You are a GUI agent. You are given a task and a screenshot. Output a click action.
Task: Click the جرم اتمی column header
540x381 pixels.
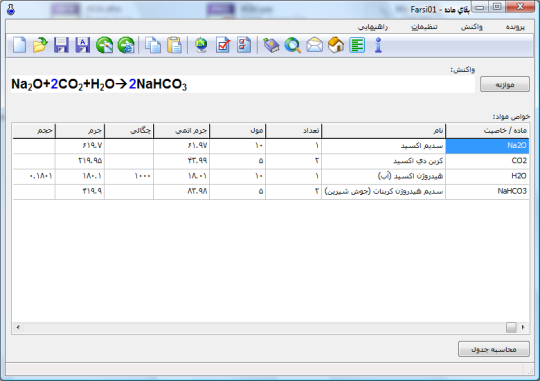click(181, 131)
